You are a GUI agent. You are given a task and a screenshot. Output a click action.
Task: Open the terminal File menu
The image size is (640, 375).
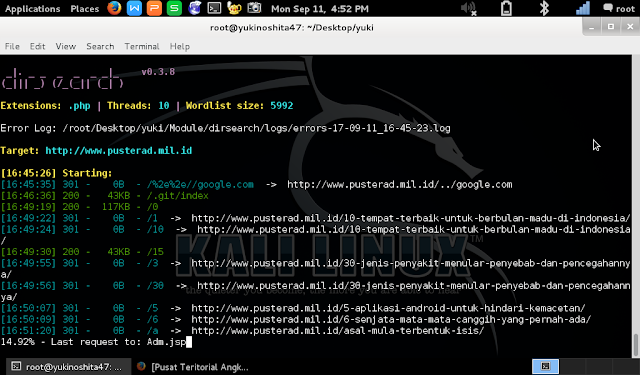[12, 47]
